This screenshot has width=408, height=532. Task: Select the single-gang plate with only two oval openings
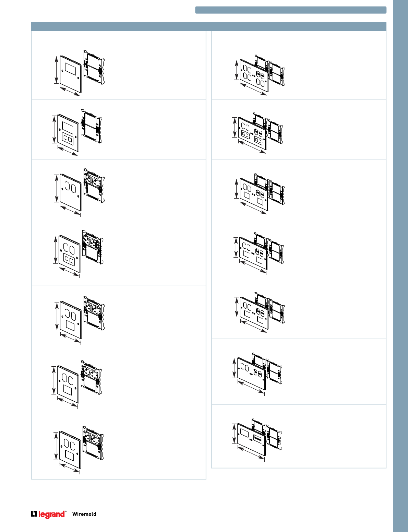point(71,192)
